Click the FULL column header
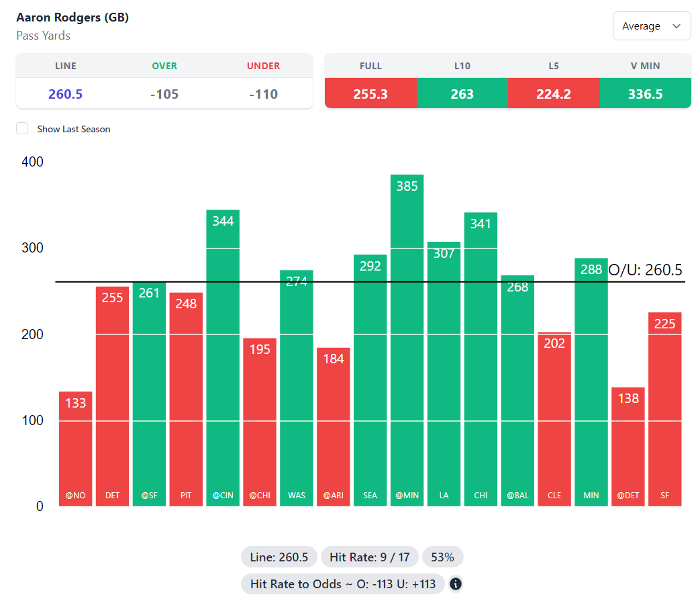The width and height of the screenshot is (700, 601). pos(370,66)
